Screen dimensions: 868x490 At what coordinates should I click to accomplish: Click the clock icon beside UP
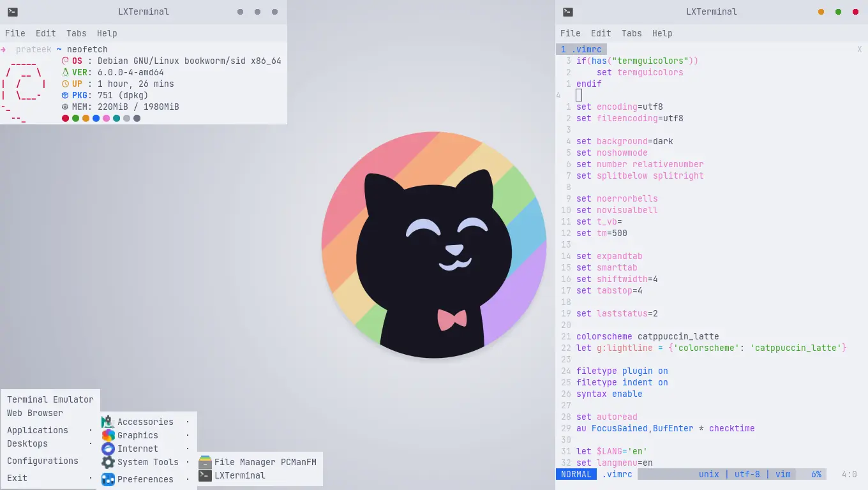[65, 84]
